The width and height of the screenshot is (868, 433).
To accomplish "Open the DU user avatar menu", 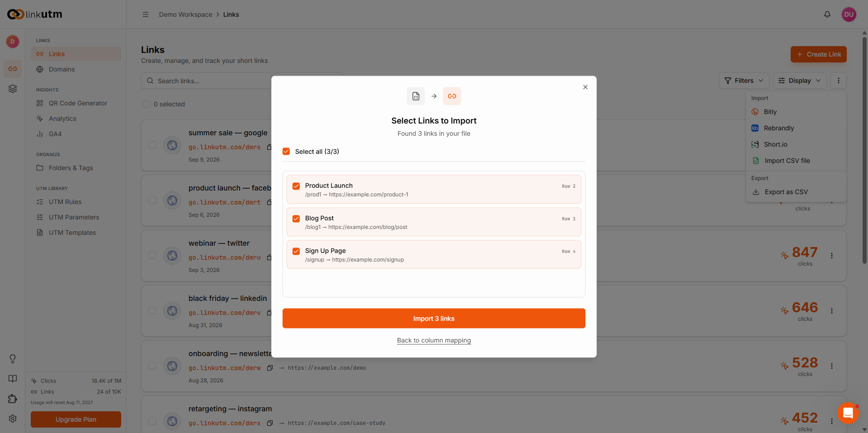I will click(849, 14).
